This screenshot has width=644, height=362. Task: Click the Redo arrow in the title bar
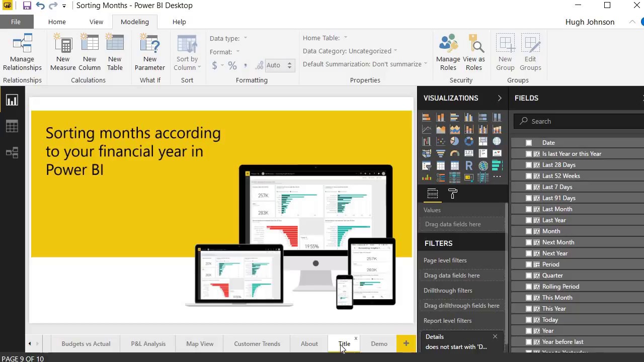tap(53, 6)
